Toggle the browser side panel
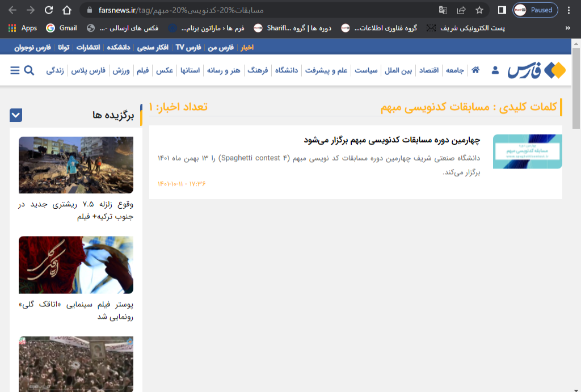 point(502,10)
